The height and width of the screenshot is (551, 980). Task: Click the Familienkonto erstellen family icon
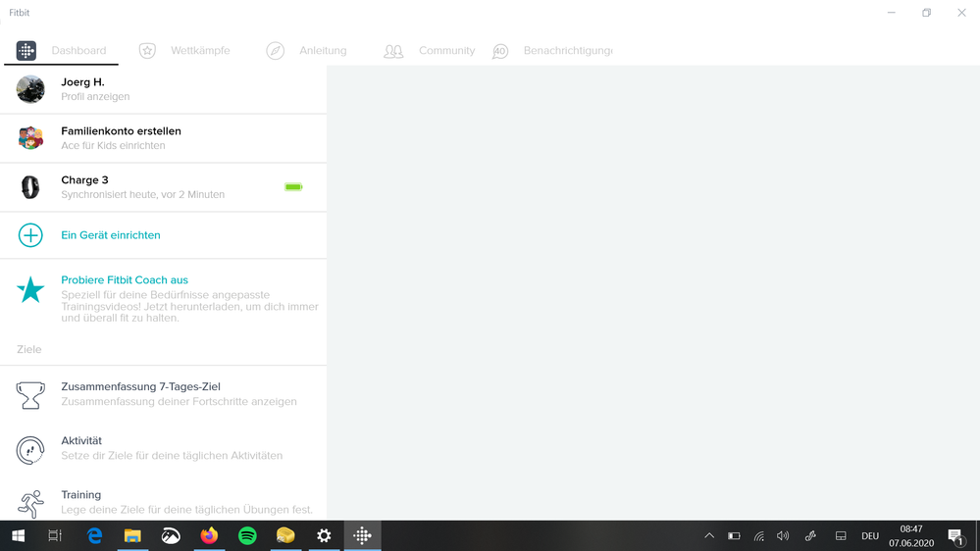coord(30,138)
